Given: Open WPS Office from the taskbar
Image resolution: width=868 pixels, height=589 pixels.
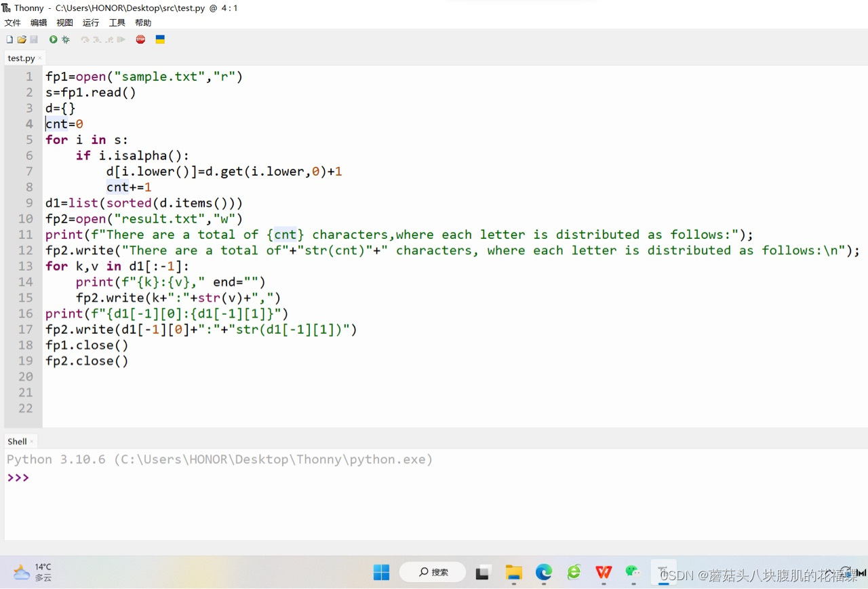Looking at the screenshot, I should (604, 572).
